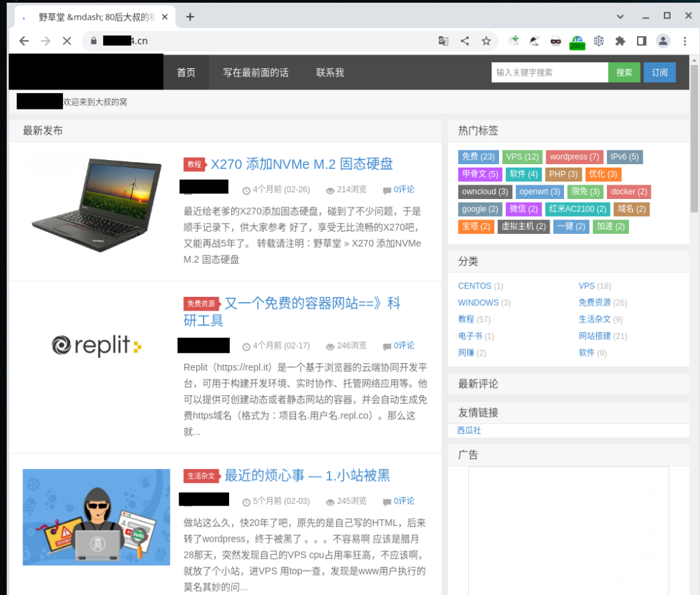The image size is (700, 595).
Task: Open the Chrome profile avatar
Action: [x=662, y=41]
